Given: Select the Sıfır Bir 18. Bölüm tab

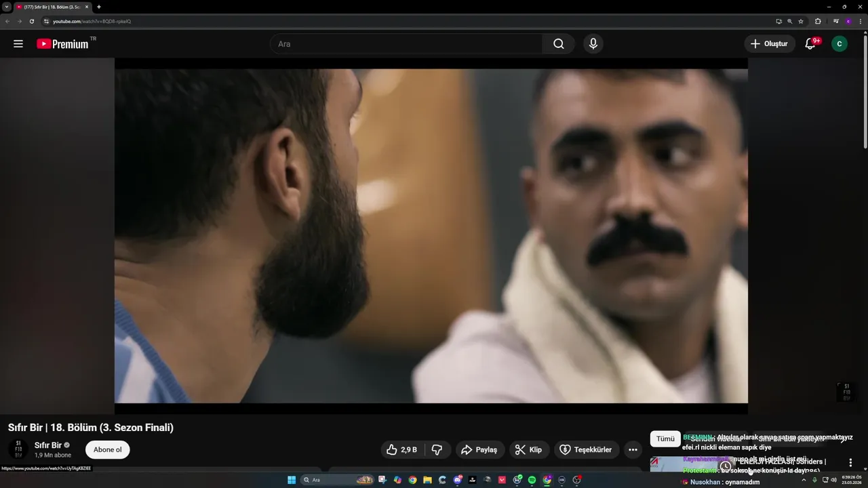Looking at the screenshot, I should [x=52, y=7].
